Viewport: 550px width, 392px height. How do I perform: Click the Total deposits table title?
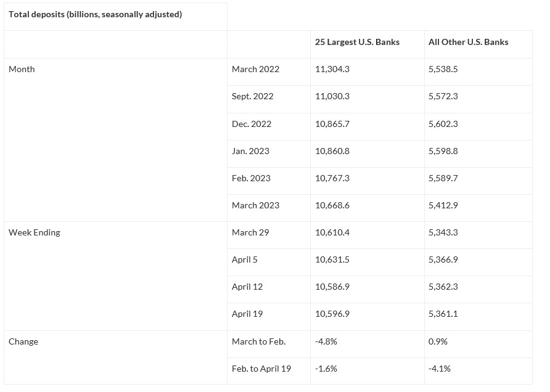click(x=95, y=14)
